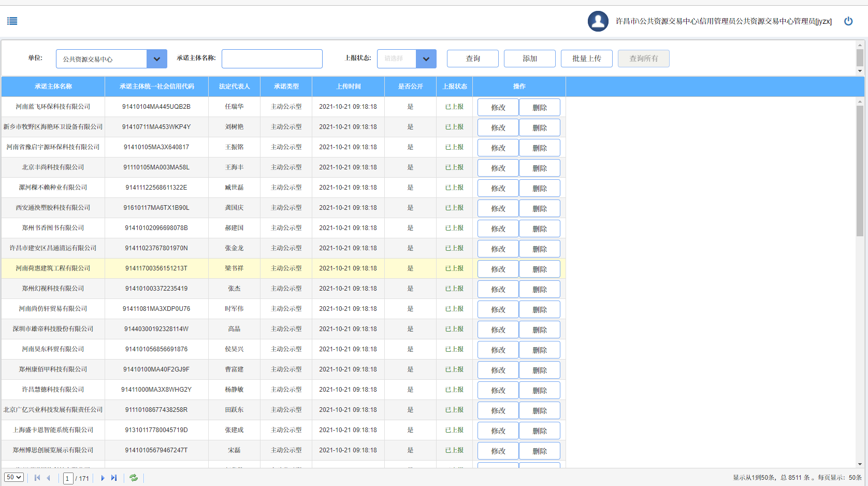Click the top panel scrollbar down arrow
This screenshot has height=486, width=868.
pyautogui.click(x=860, y=71)
